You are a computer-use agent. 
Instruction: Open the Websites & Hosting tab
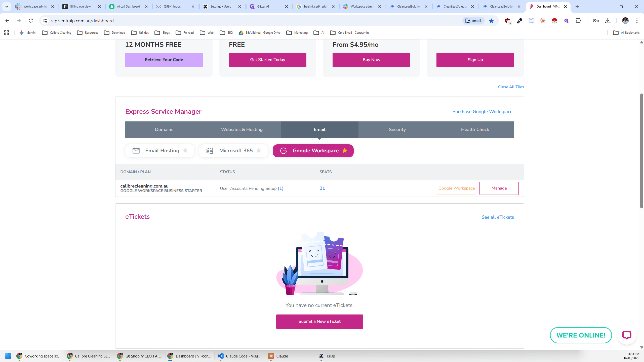pyautogui.click(x=242, y=129)
